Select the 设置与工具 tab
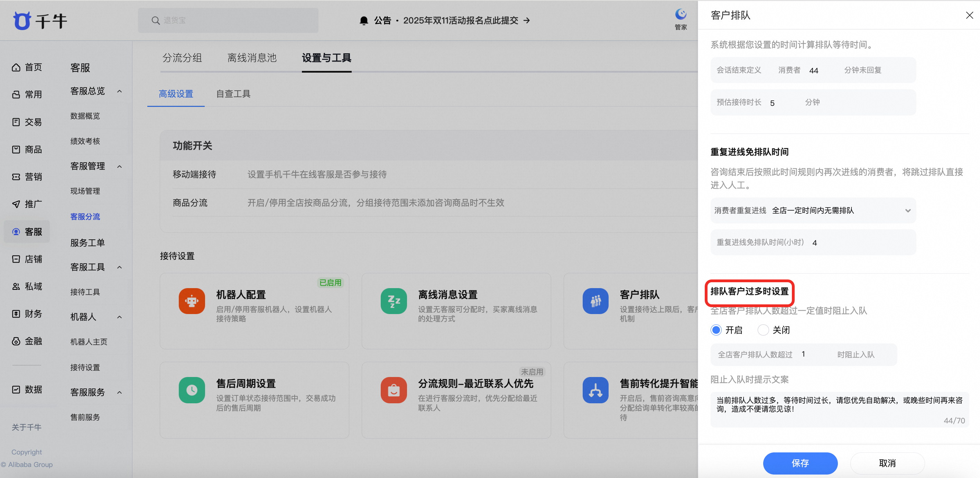The image size is (980, 478). point(326,58)
